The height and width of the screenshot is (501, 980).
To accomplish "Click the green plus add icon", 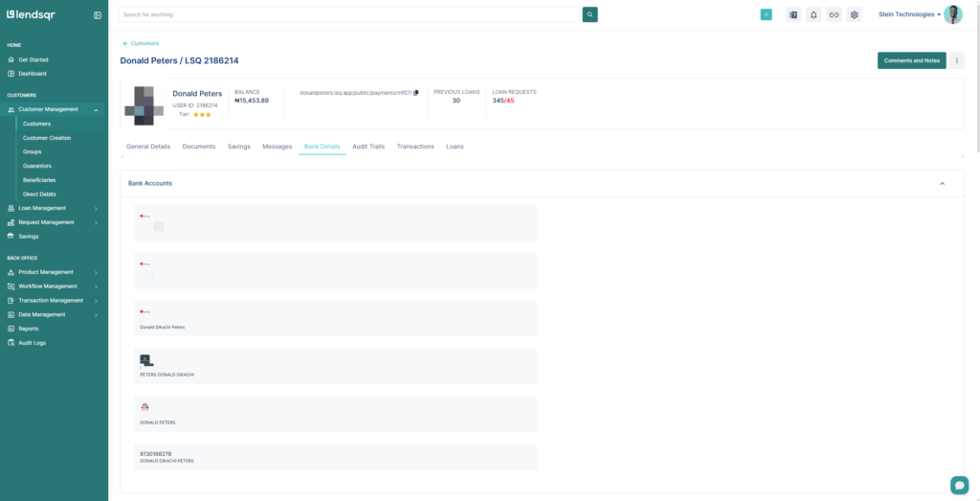I will 767,14.
